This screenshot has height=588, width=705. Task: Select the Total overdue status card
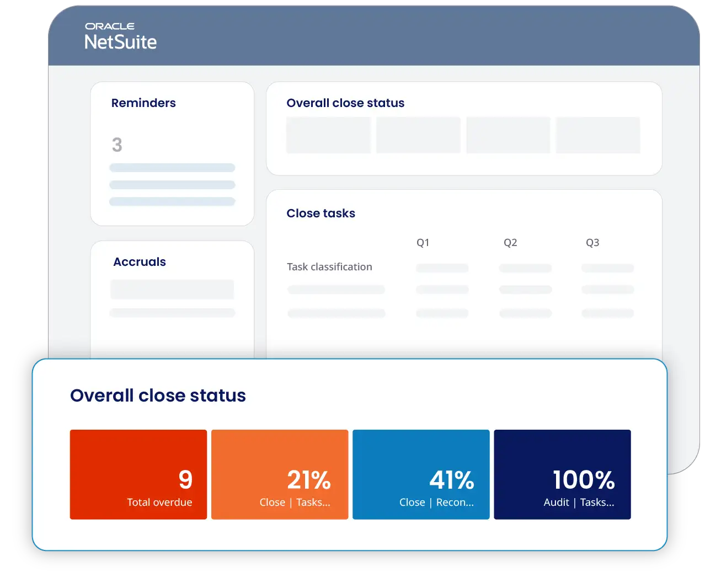pos(138,474)
